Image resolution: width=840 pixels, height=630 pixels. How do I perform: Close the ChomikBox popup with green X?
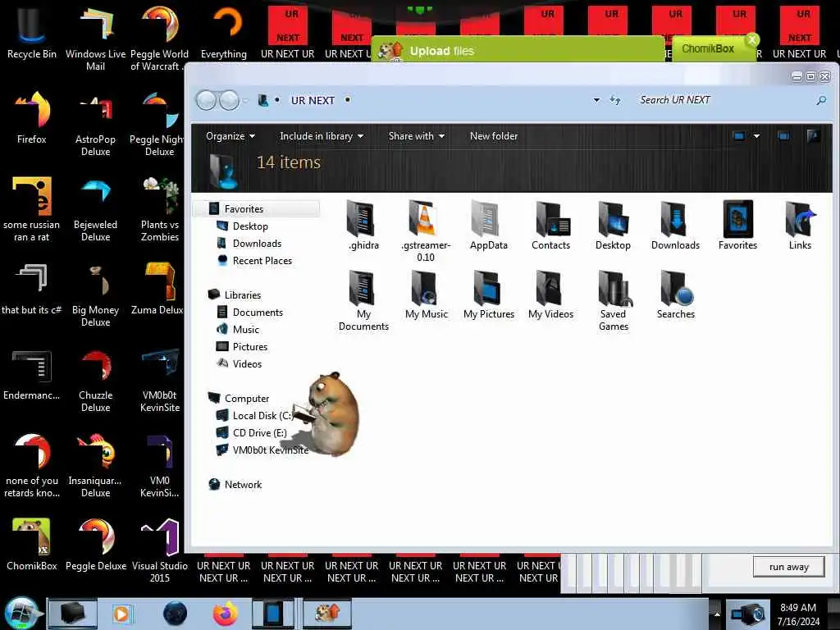[x=752, y=39]
